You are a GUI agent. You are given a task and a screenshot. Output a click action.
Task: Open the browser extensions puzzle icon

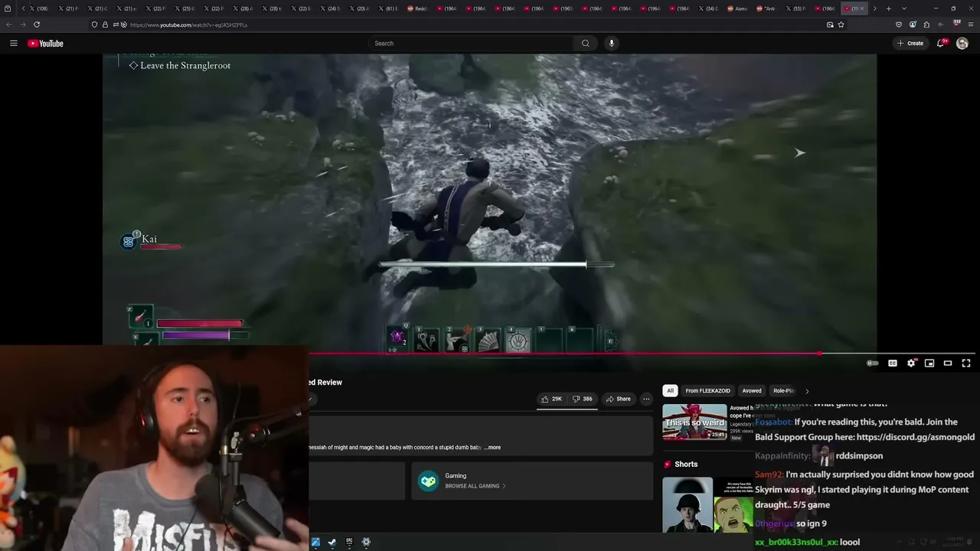[926, 24]
